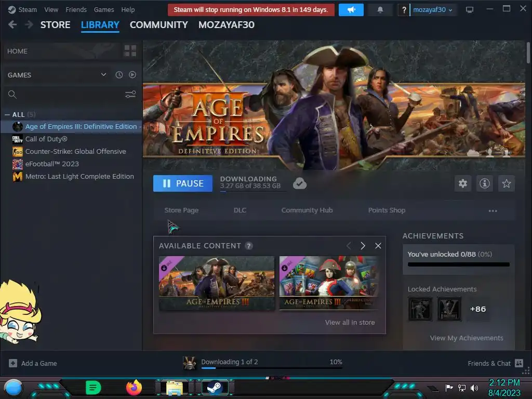The image size is (532, 399).
Task: Select Age of Empires III: Definitive Edition
Action: coord(72,127)
